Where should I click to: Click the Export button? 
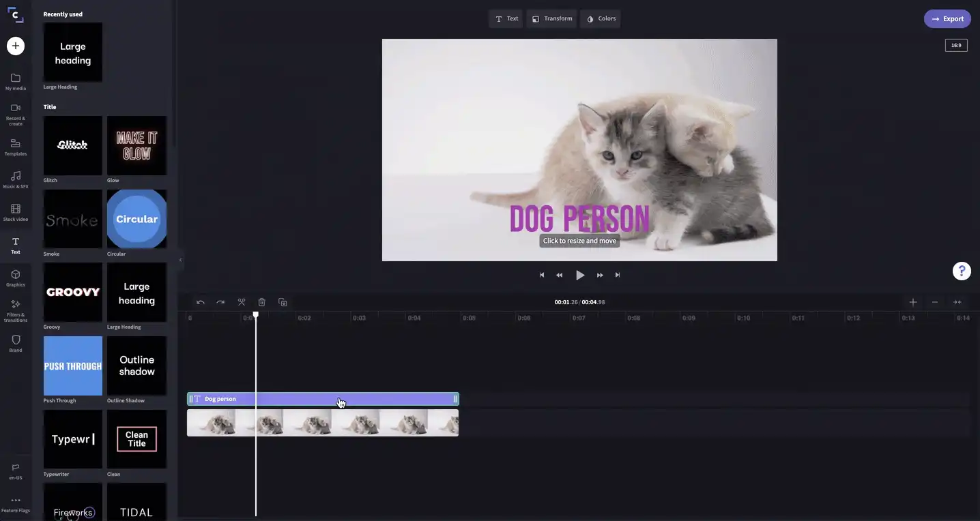(947, 18)
